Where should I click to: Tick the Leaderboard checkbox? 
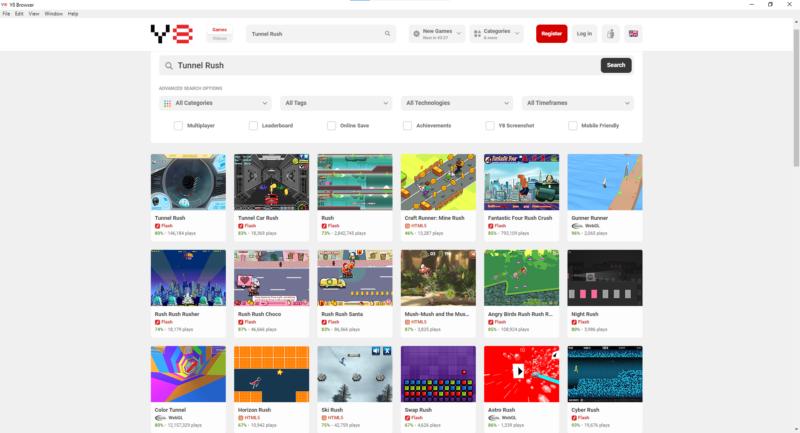[253, 125]
